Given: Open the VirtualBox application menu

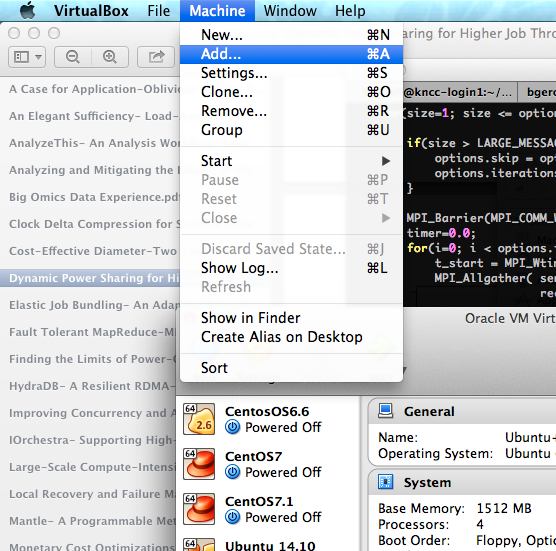Looking at the screenshot, I should (91, 11).
